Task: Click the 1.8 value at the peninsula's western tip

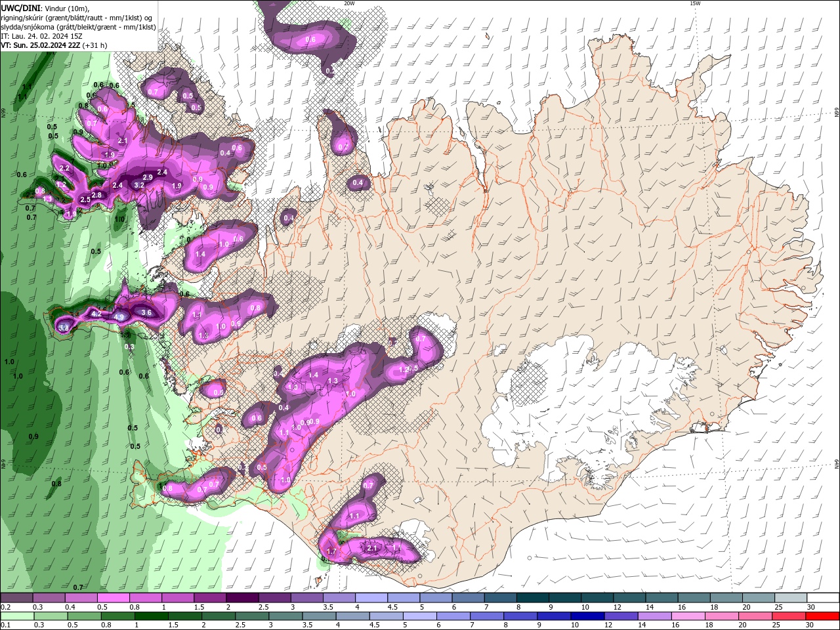Action: [64, 327]
